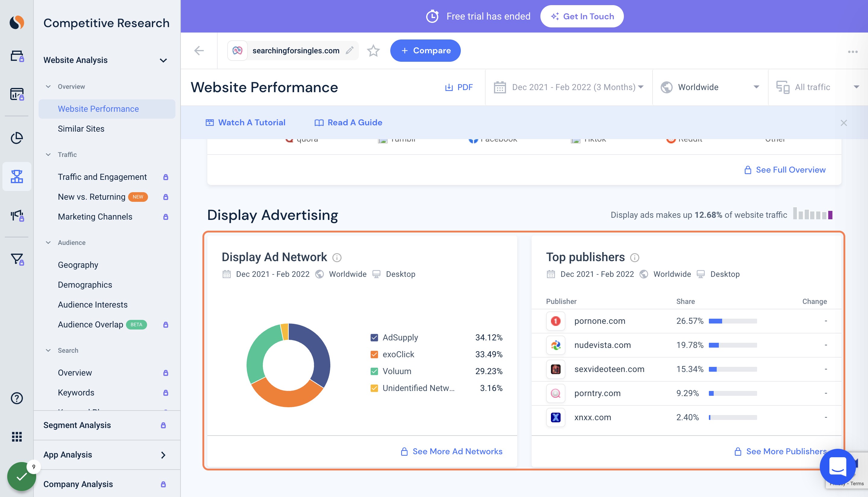This screenshot has height=497, width=868.
Task: Click the Similarweb logo icon
Action: [x=17, y=23]
